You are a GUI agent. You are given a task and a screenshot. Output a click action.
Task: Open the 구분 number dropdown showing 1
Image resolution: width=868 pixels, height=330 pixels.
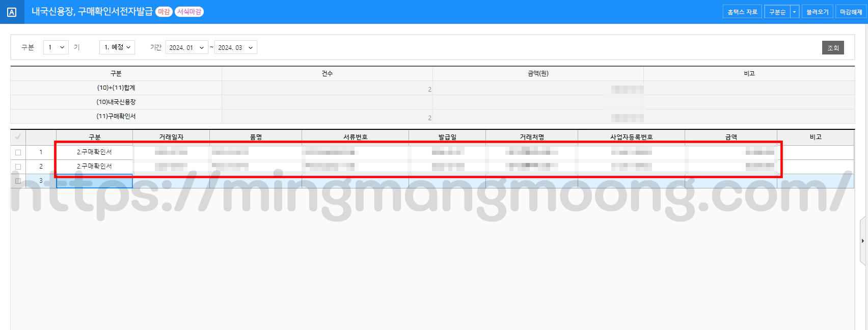[56, 47]
